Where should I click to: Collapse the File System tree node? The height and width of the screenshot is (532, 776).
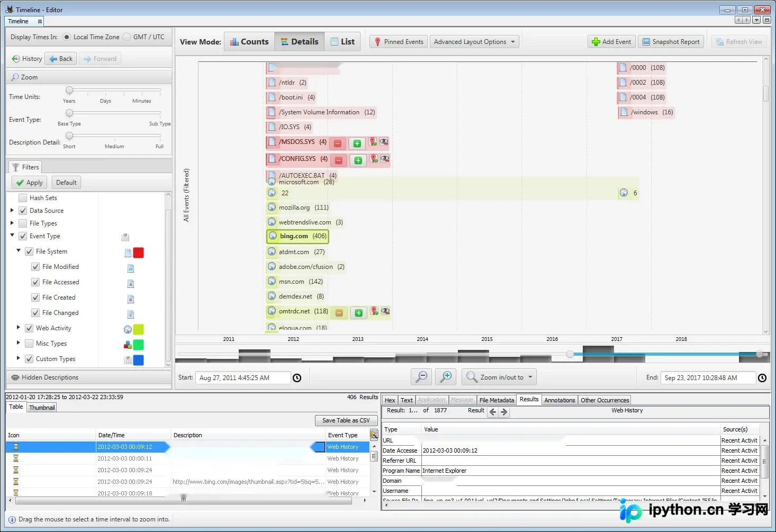point(19,251)
